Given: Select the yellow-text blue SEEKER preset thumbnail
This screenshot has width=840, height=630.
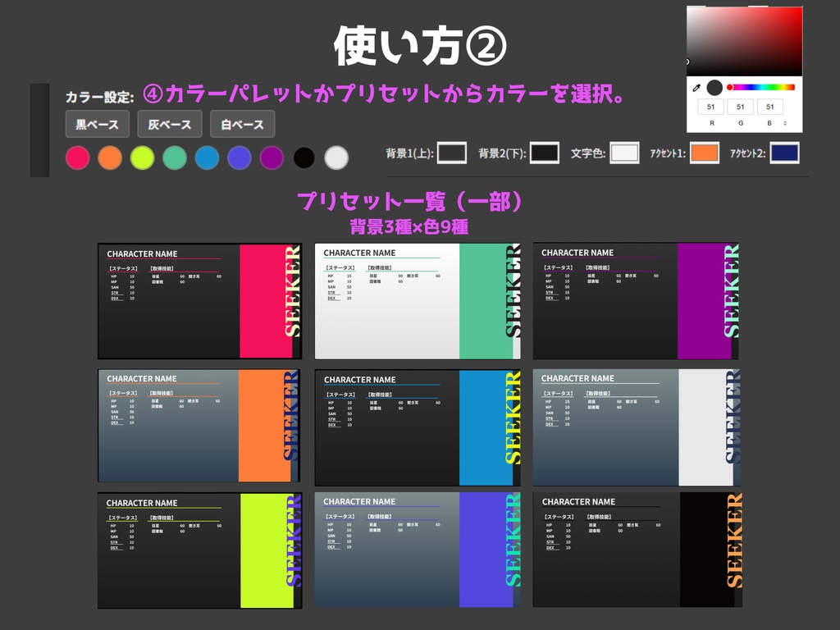Looking at the screenshot, I should pyautogui.click(x=418, y=427).
